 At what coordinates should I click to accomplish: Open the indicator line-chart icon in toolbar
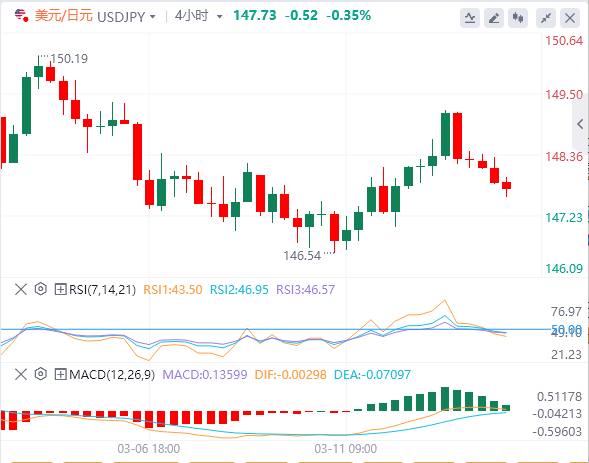pyautogui.click(x=470, y=18)
